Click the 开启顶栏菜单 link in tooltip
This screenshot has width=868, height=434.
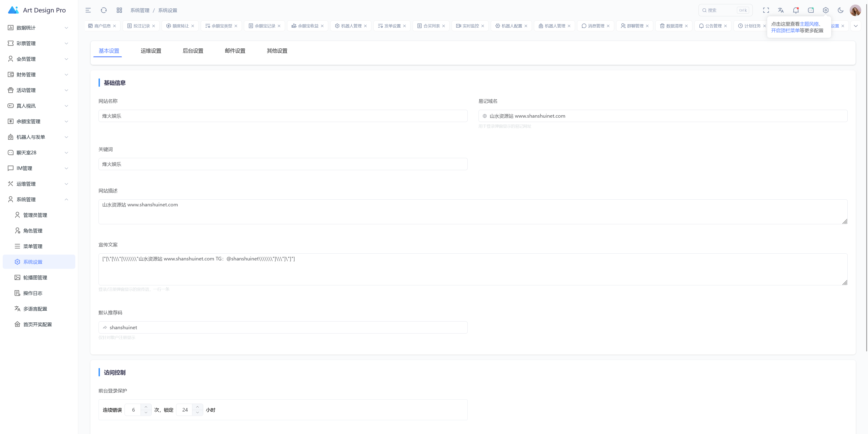tap(785, 30)
